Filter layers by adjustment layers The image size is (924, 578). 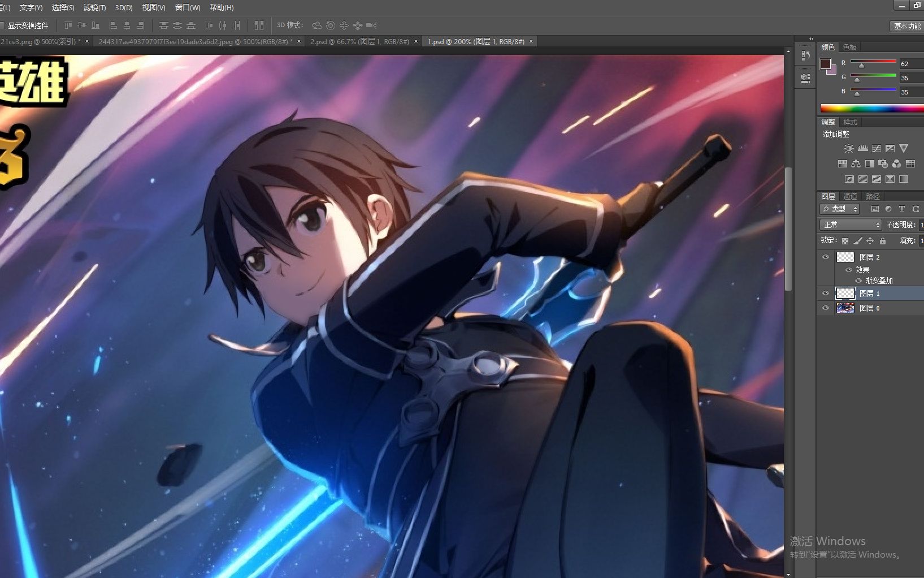coord(888,209)
